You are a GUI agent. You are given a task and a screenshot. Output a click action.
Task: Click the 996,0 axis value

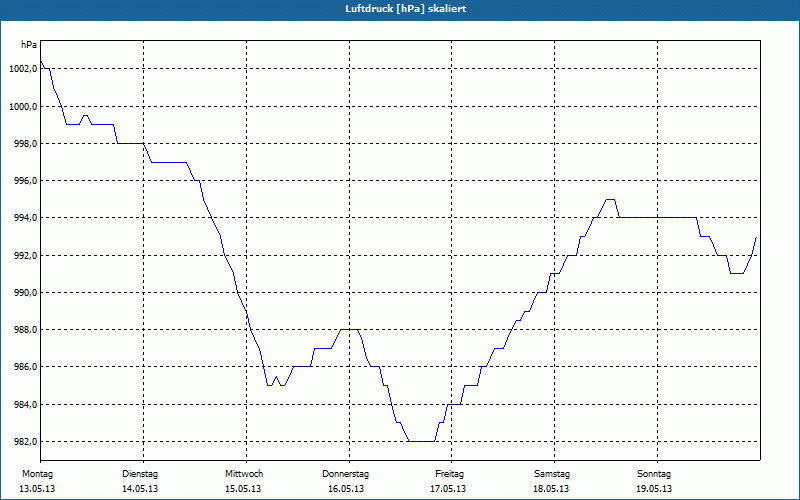pyautogui.click(x=25, y=181)
